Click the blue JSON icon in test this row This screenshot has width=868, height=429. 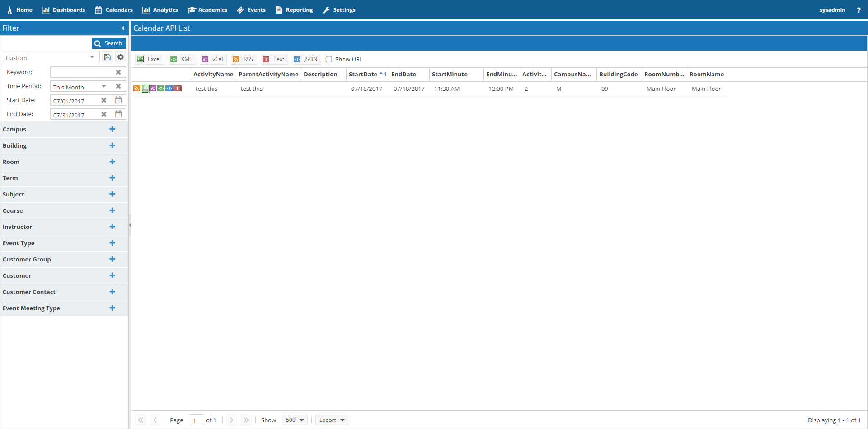coord(169,89)
